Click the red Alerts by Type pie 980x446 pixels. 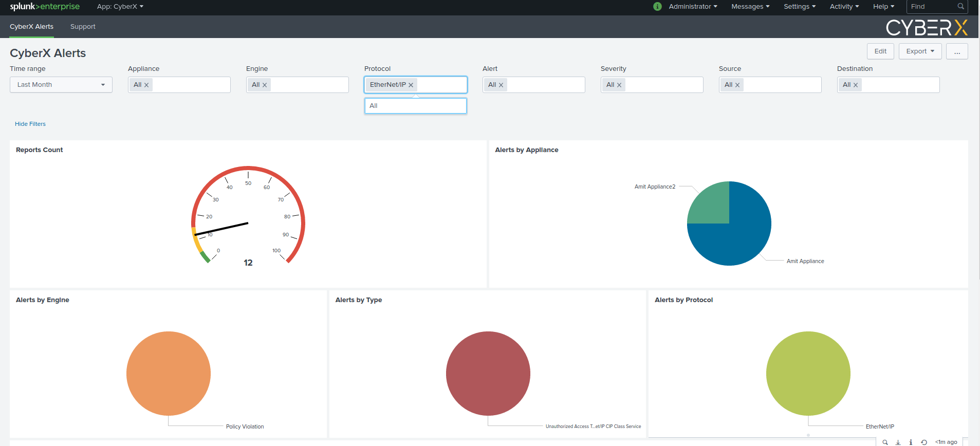(488, 374)
